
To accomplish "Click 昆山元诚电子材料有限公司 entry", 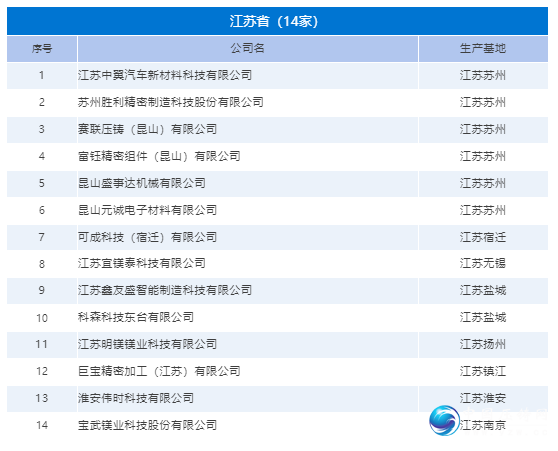I will 147,210.
